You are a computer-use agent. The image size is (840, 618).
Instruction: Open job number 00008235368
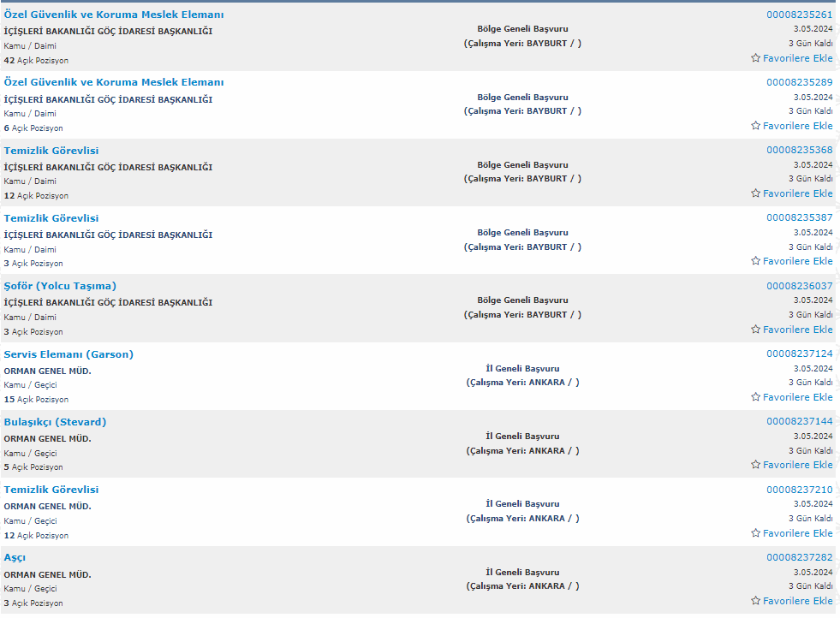(x=799, y=150)
